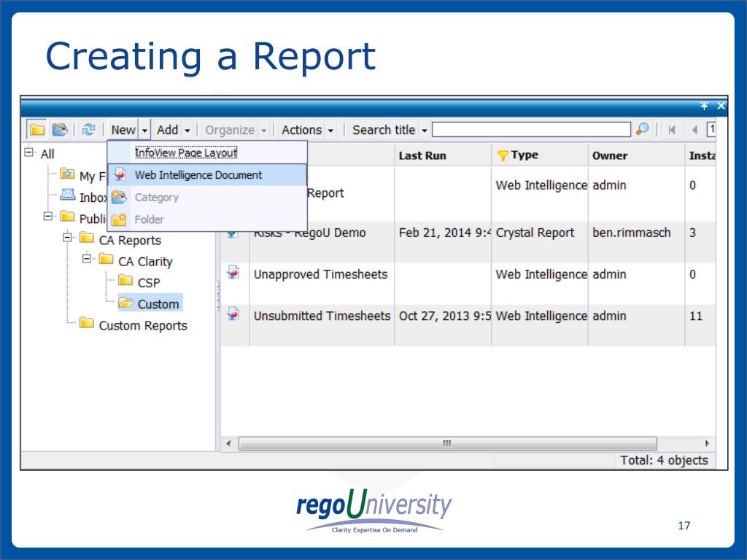The image size is (747, 560).
Task: Toggle the pin icon in the title bar
Action: pyautogui.click(x=703, y=106)
